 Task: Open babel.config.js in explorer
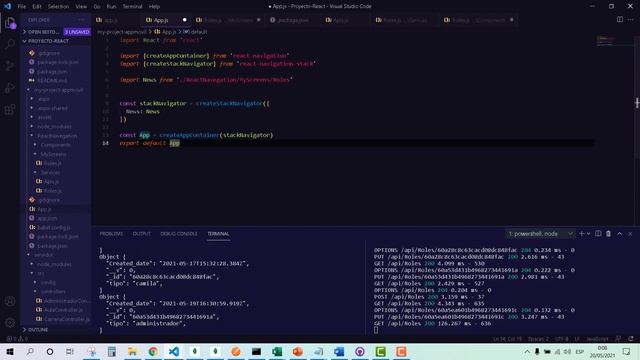pyautogui.click(x=54, y=227)
